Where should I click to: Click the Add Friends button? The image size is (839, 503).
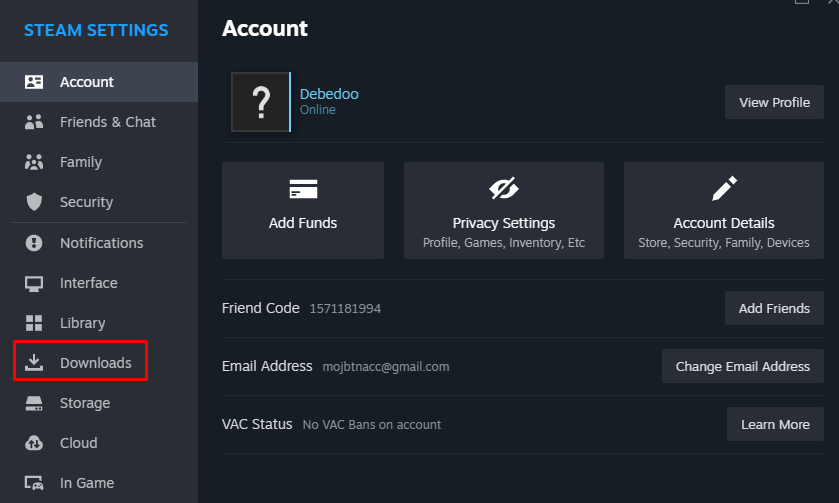coord(774,308)
